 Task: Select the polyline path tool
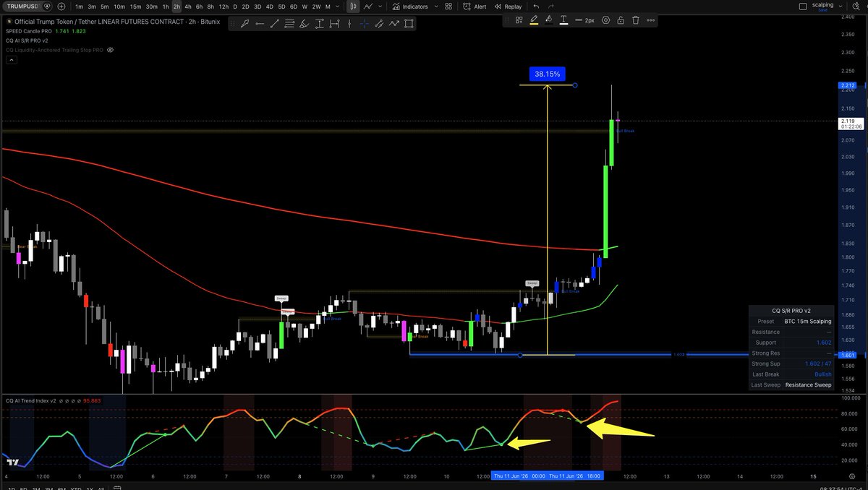[394, 23]
